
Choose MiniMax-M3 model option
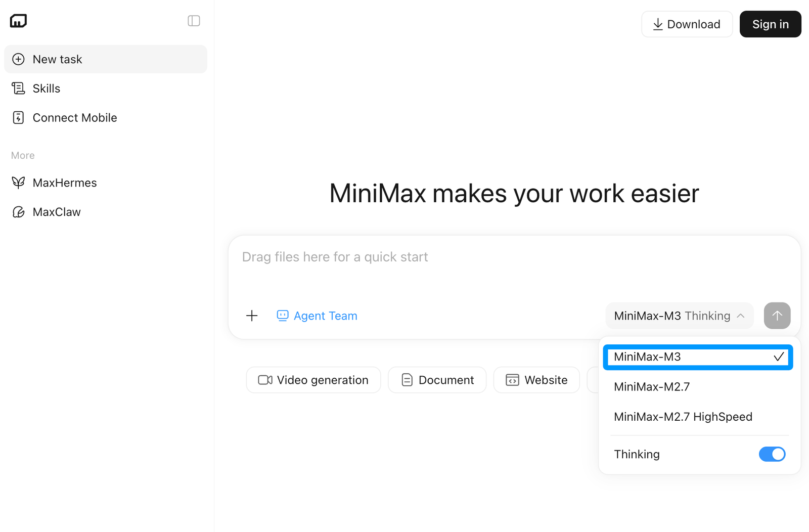(698, 357)
